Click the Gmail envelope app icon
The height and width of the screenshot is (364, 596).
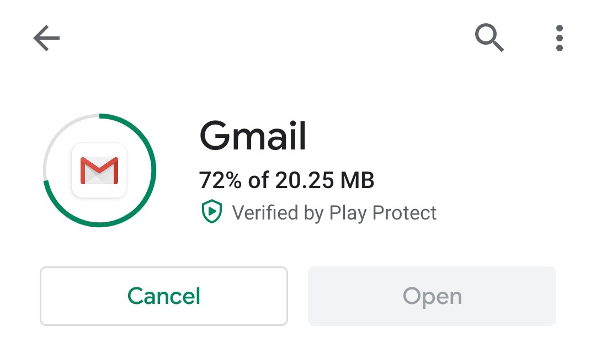(99, 170)
